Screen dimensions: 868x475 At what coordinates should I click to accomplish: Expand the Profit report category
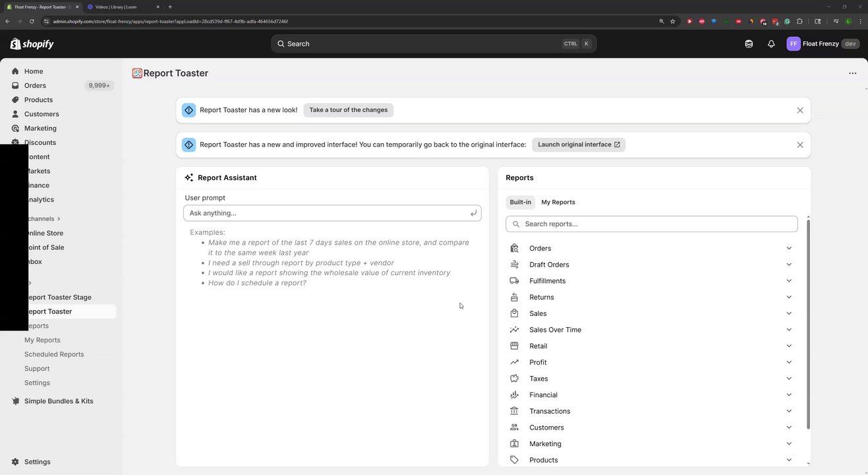[789, 362]
